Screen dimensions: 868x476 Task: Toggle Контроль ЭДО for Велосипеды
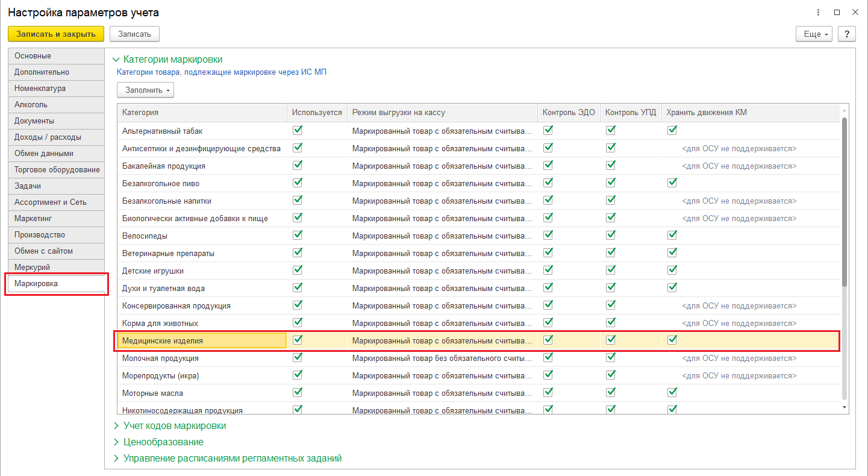point(548,235)
